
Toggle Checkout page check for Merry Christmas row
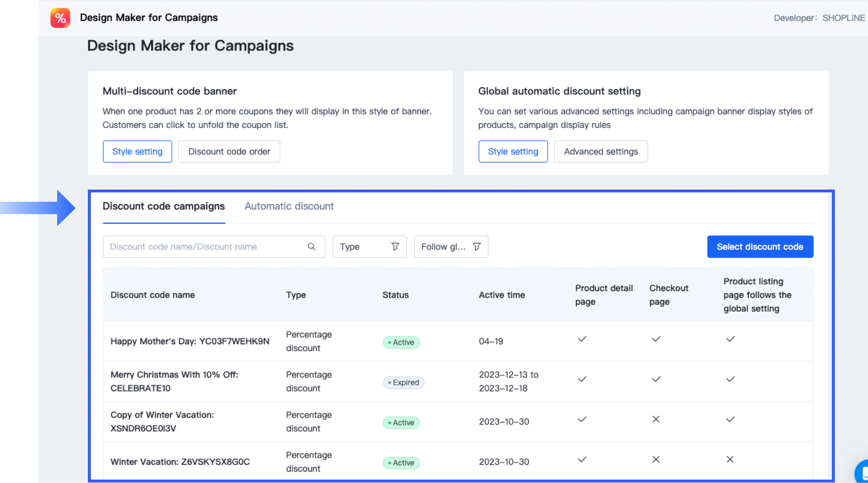pyautogui.click(x=656, y=379)
